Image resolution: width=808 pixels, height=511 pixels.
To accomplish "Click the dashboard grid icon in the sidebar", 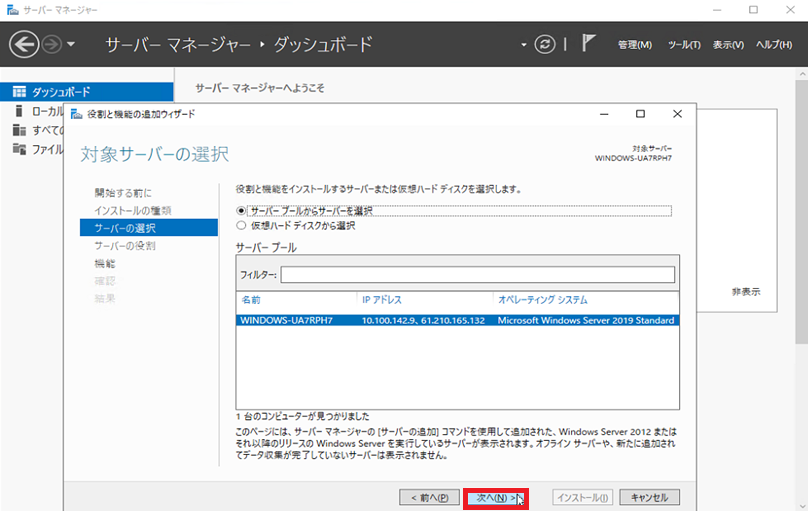I will point(19,92).
